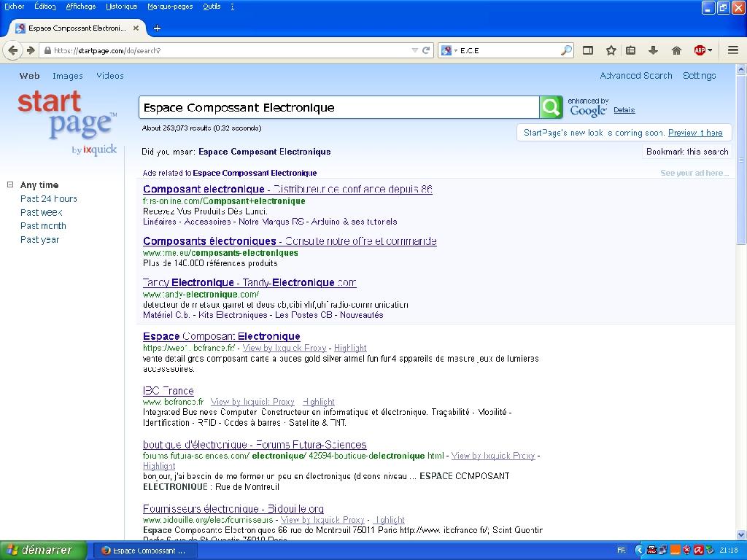Click the Details link beside Google
Screen dimensions: 747x560
pyautogui.click(x=624, y=110)
